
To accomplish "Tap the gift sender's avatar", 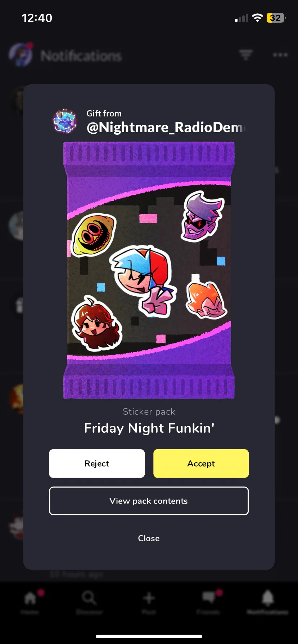I will (x=65, y=121).
